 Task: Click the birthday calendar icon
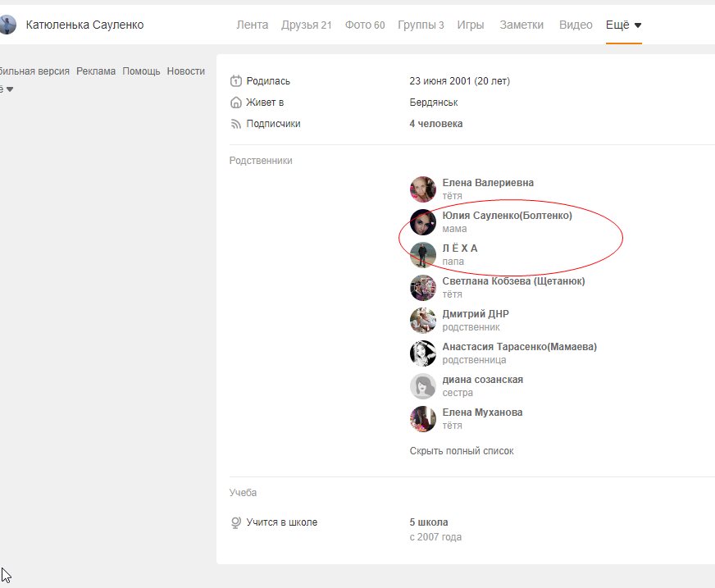(x=236, y=81)
